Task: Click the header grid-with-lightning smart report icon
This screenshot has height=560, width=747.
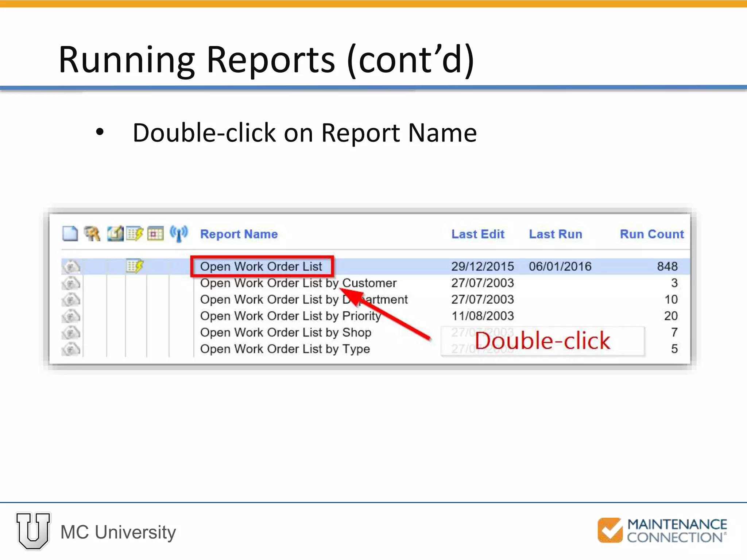Action: tap(135, 234)
